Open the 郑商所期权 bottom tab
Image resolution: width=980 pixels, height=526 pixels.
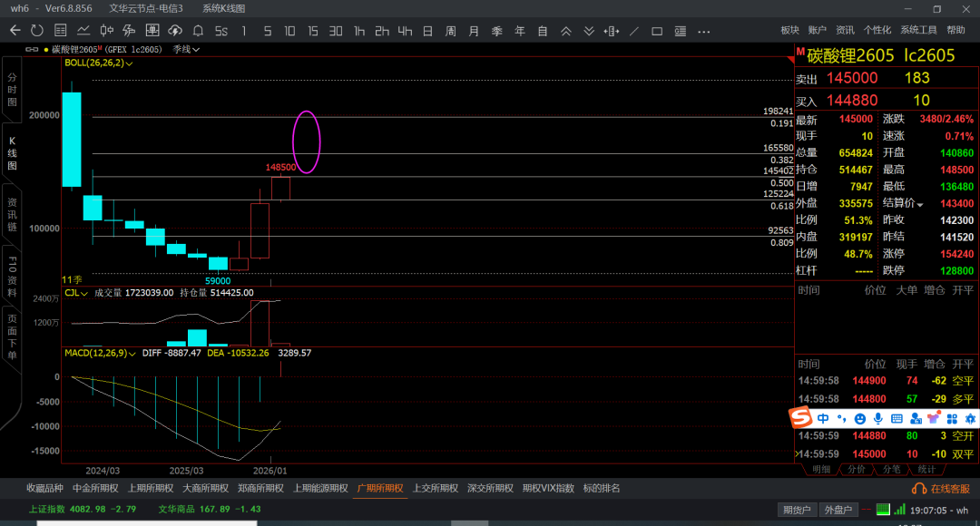click(x=260, y=489)
